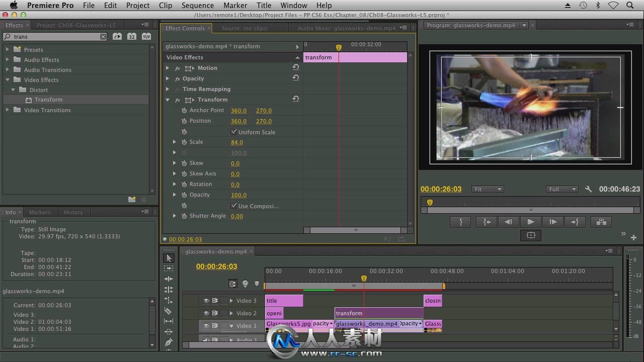Toggle animation stopwatch for Rotation

pos(184,184)
